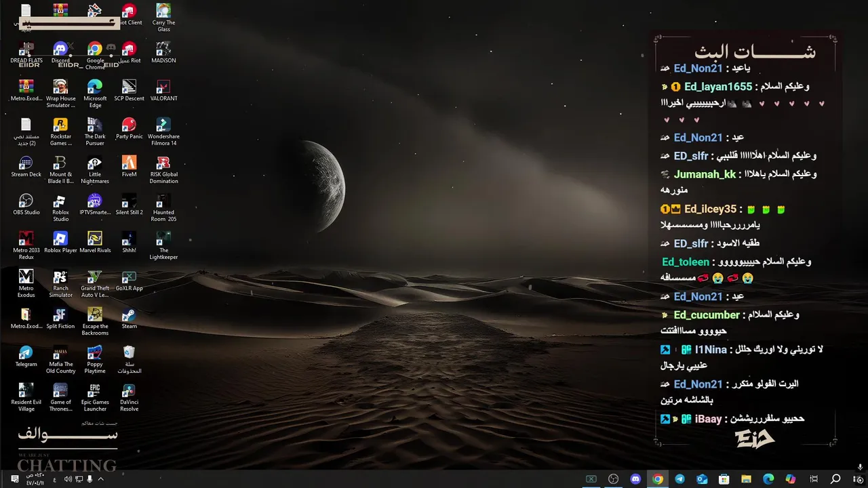Select the Mount & Blade II shortcut
The width and height of the screenshot is (868, 488).
60,169
